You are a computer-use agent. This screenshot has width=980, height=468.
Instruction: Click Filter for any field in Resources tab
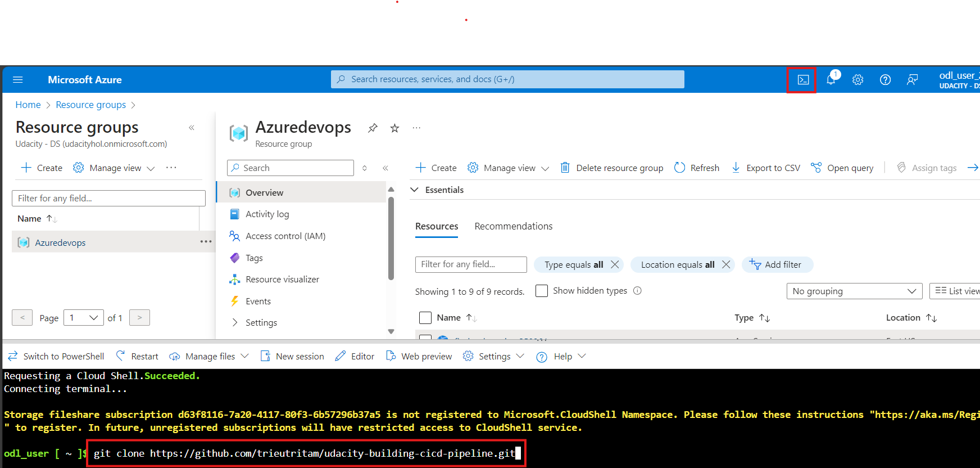click(x=471, y=264)
